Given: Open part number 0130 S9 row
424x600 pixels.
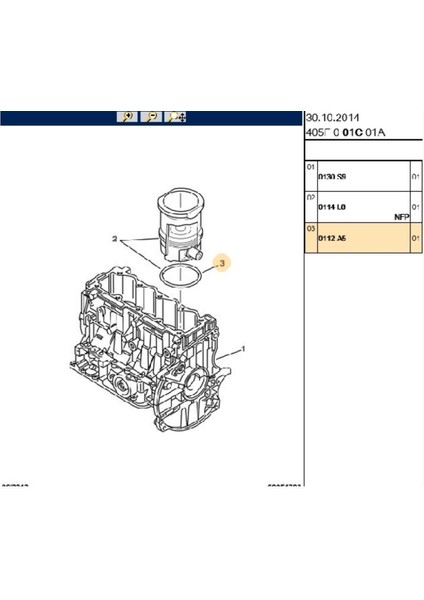Looking at the screenshot, I should [364, 176].
